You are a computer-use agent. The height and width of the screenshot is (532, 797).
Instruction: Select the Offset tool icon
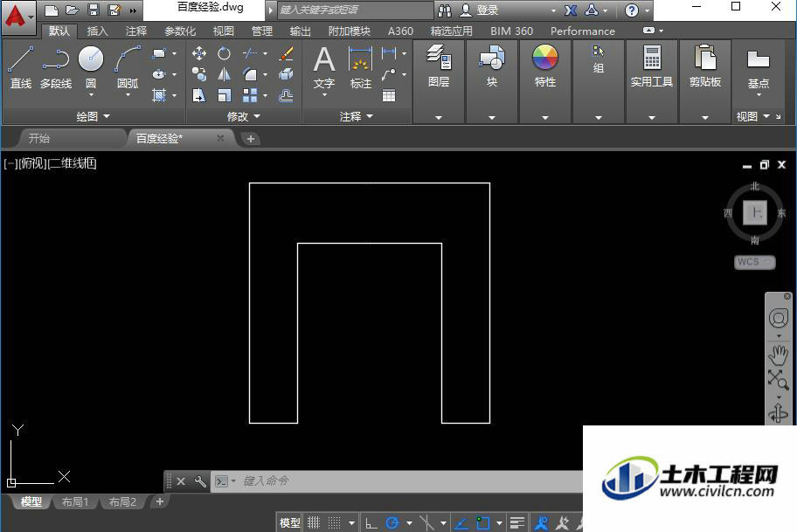(x=286, y=95)
